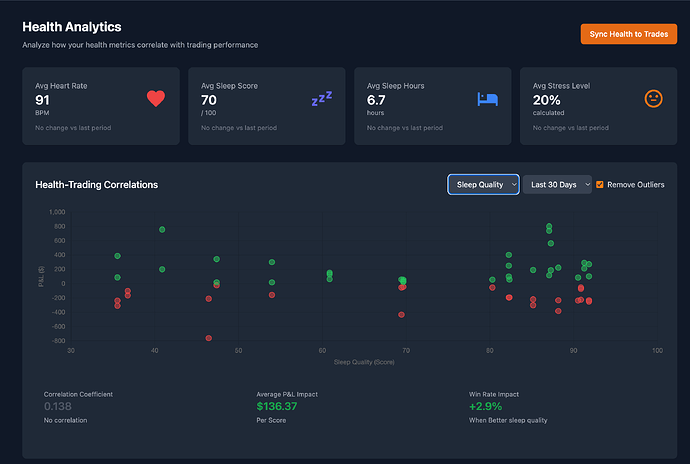690x464 pixels.
Task: Click the highest green data point on chart
Action: (549, 226)
